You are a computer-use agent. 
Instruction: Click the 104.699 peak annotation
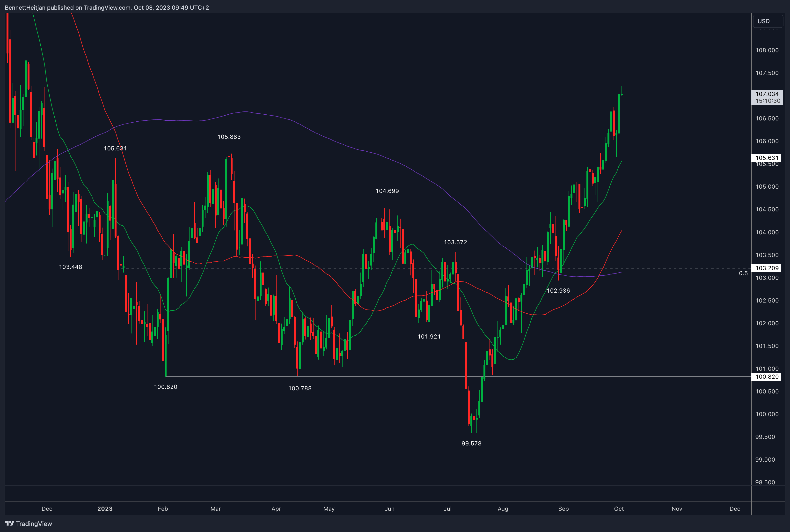tap(387, 191)
